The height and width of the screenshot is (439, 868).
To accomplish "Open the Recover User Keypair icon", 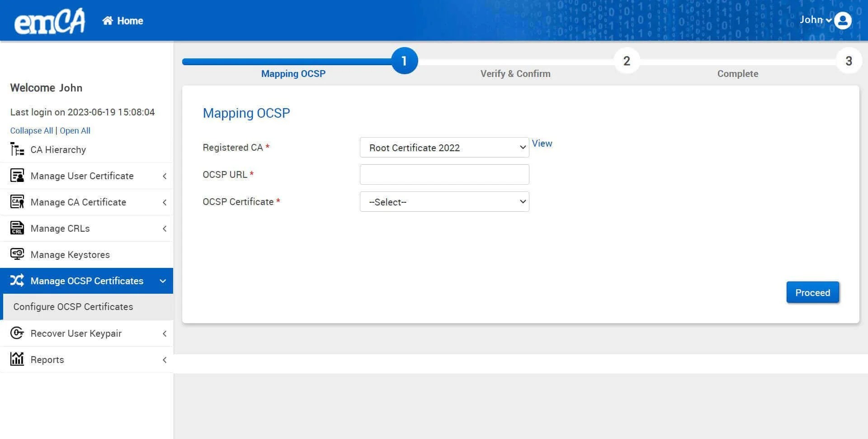I will (x=17, y=333).
